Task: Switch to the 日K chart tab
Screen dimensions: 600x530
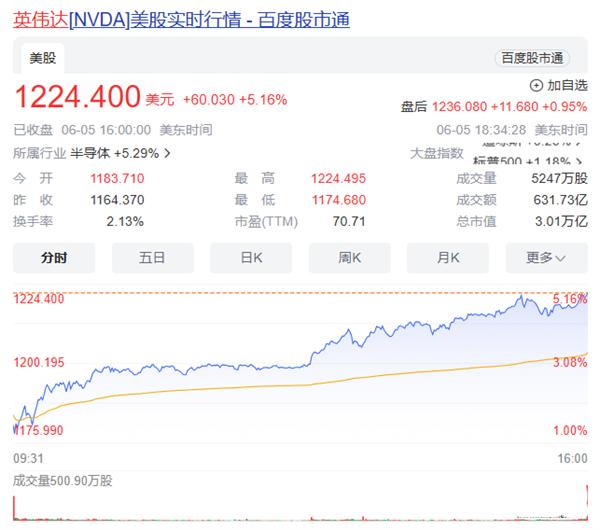Action: pos(251,258)
